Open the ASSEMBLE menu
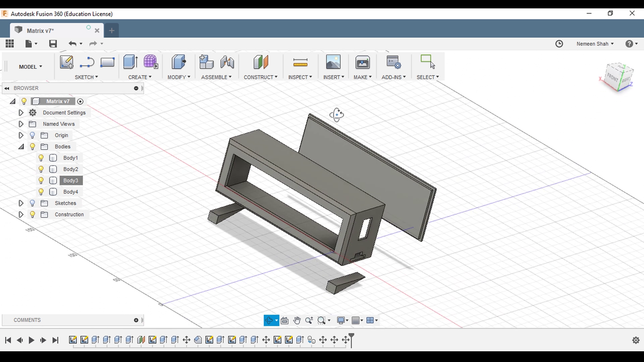The height and width of the screenshot is (362, 644). pyautogui.click(x=216, y=77)
